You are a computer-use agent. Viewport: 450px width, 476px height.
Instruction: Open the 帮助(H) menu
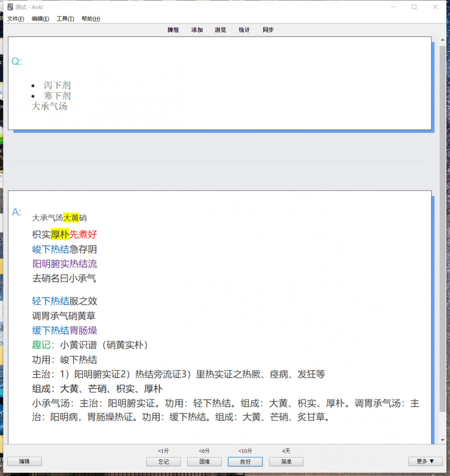[91, 19]
